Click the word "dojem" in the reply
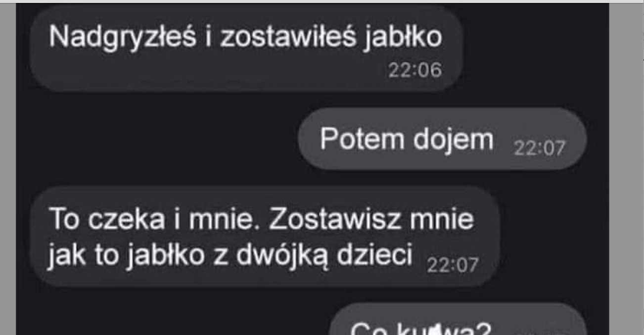644x335 pixels. tap(453, 140)
